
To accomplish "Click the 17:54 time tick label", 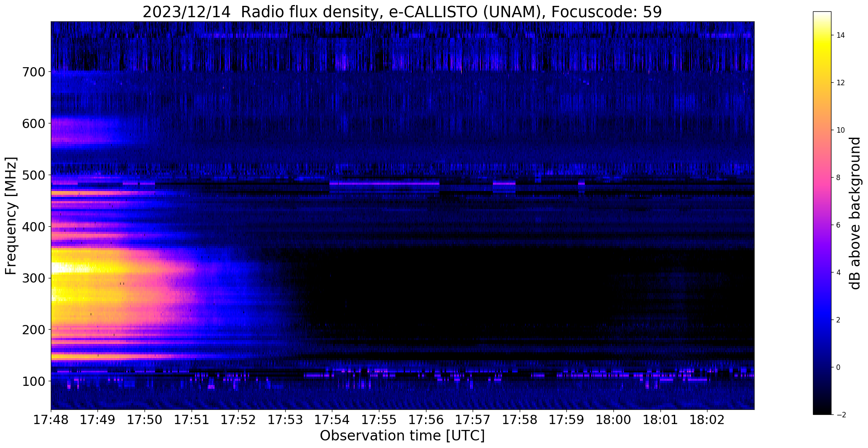I will click(332, 420).
